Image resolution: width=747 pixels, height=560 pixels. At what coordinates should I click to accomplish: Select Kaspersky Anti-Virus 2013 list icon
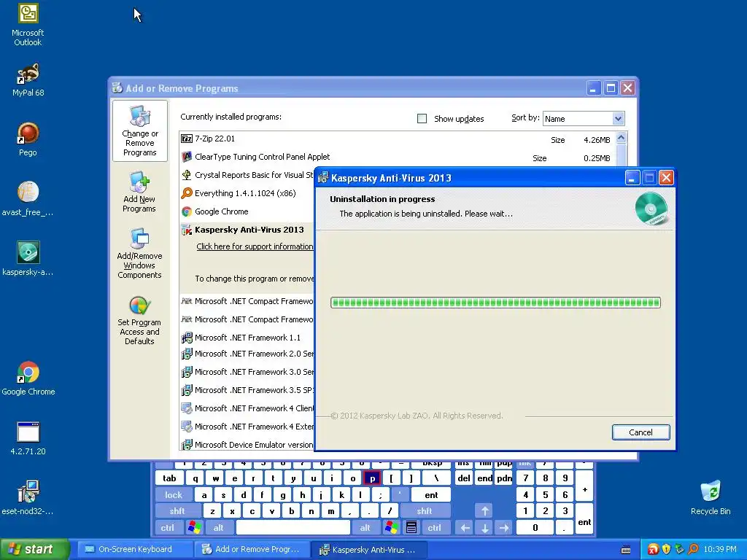pyautogui.click(x=187, y=230)
